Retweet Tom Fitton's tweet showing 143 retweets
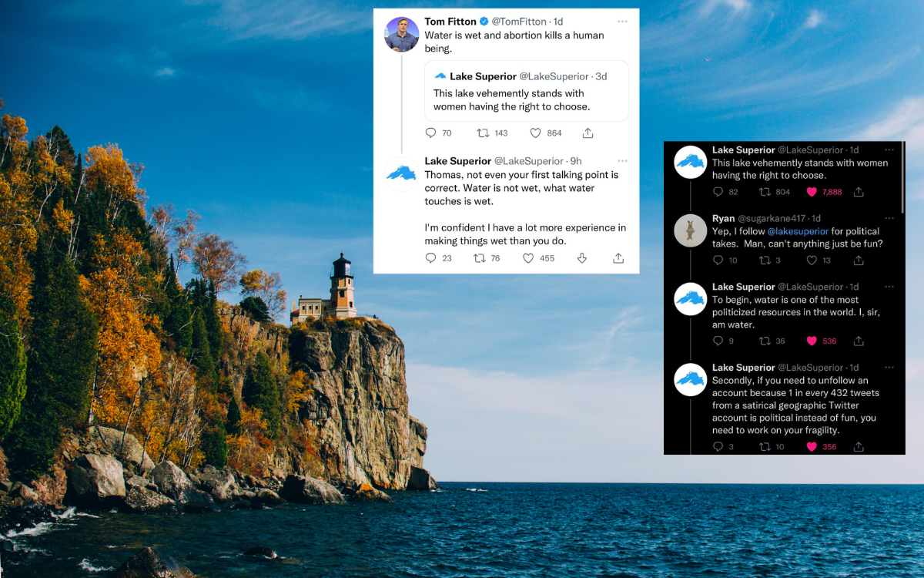924x578 pixels. (x=484, y=133)
